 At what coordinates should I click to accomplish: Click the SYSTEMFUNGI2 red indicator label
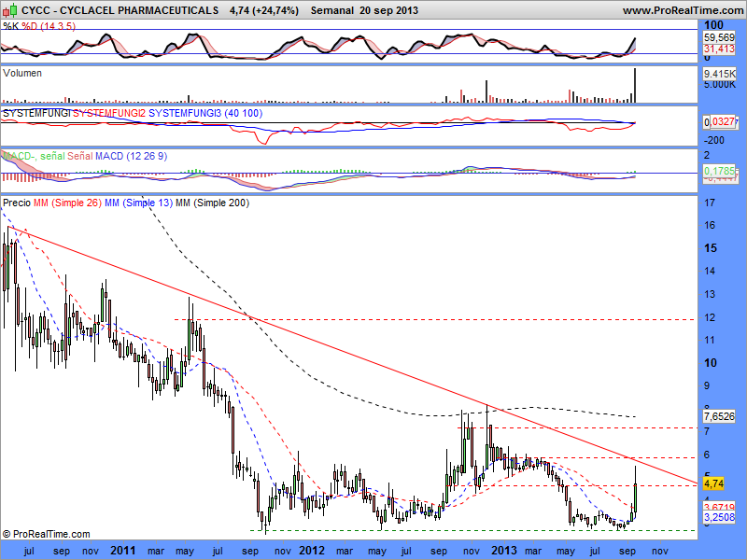(109, 113)
